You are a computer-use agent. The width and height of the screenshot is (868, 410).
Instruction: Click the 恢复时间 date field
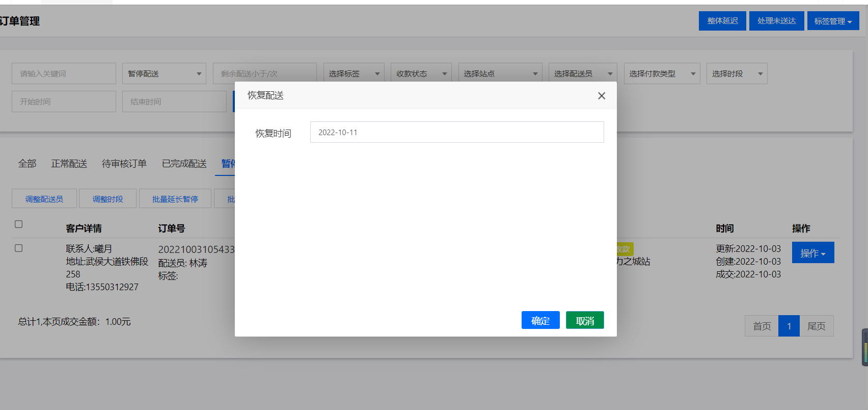click(x=456, y=133)
